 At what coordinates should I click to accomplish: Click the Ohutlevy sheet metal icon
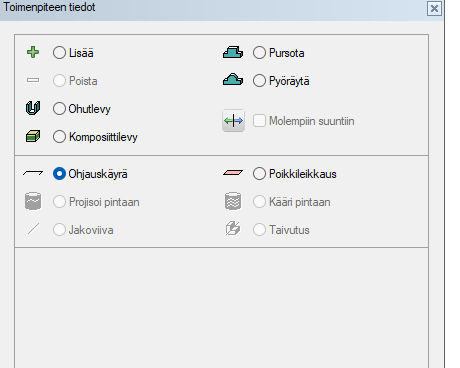[x=33, y=108]
